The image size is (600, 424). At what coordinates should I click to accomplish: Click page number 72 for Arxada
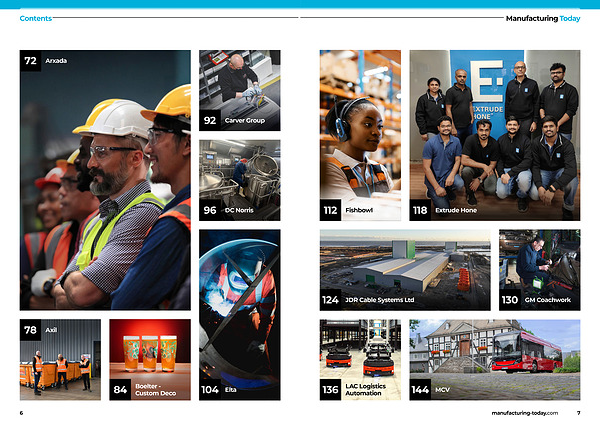(x=30, y=61)
